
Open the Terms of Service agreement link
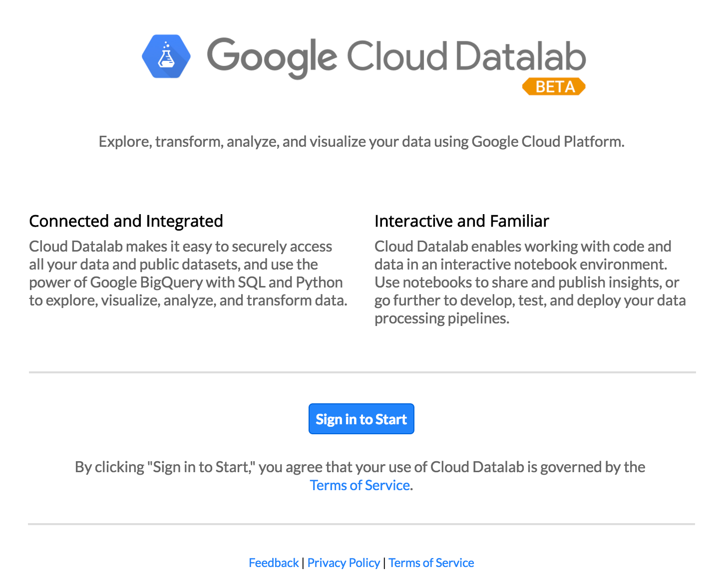[359, 485]
